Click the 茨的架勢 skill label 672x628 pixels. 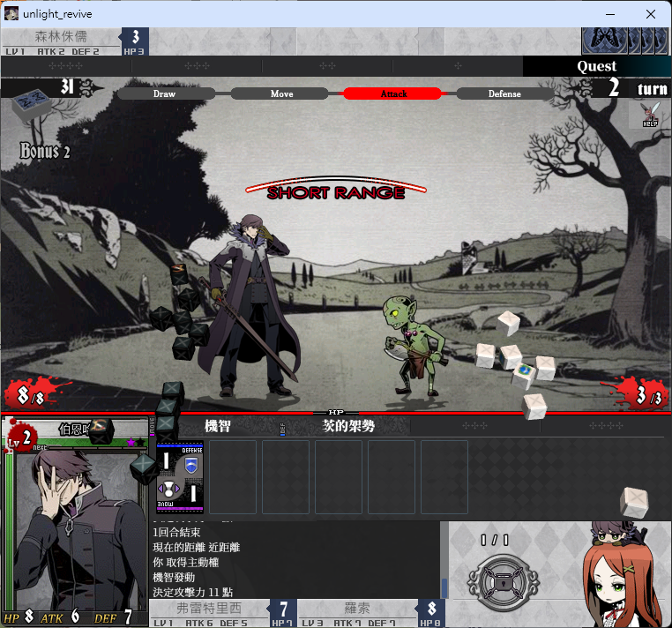pos(348,426)
